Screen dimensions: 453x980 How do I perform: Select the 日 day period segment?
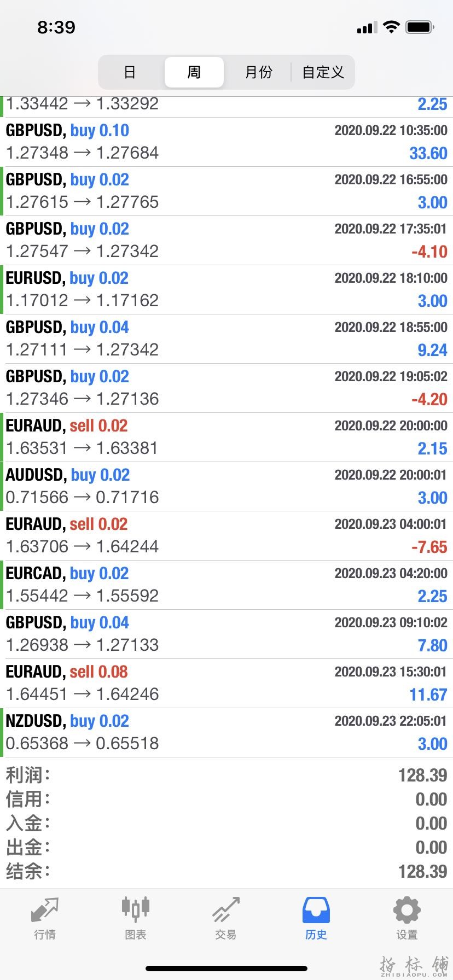[130, 72]
